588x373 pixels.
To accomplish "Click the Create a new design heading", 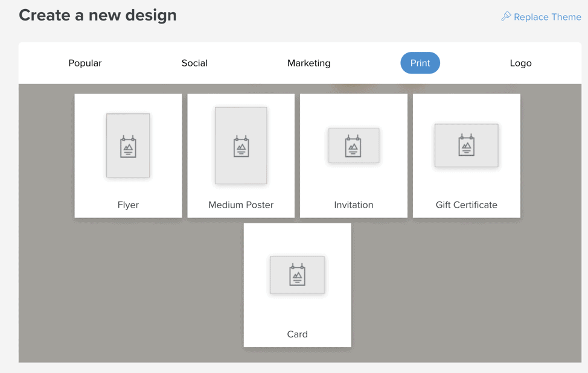I will point(98,15).
